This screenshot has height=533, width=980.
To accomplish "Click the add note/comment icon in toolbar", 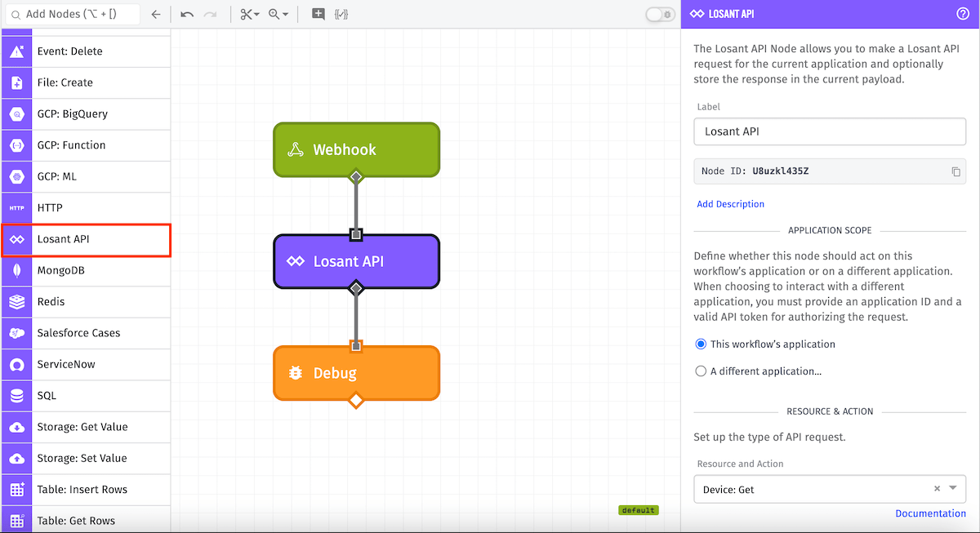I will pyautogui.click(x=318, y=14).
